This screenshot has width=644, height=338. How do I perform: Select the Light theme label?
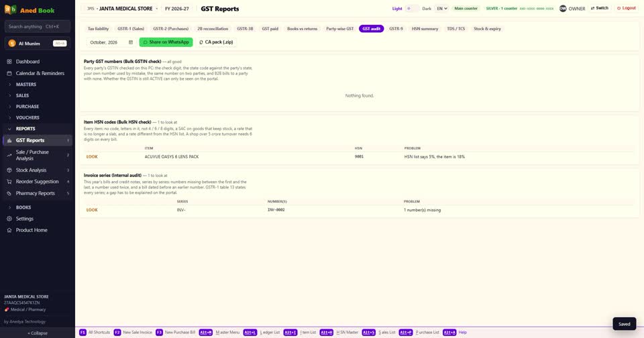pos(396,9)
